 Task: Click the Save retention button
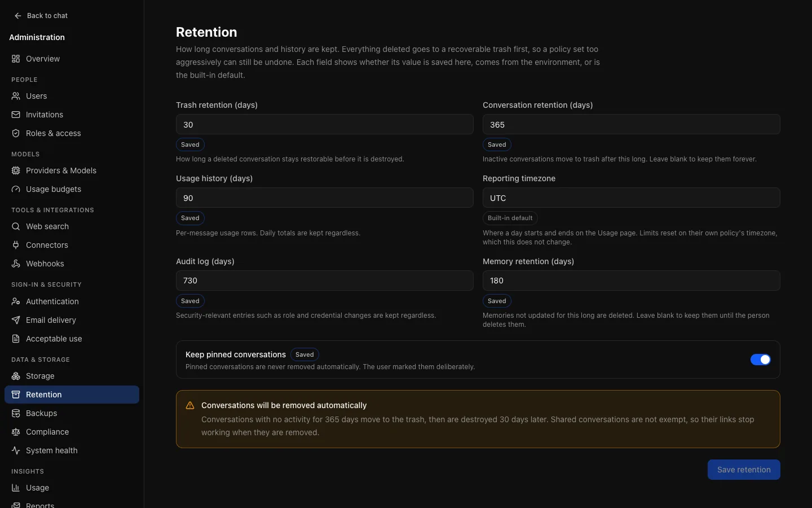(744, 470)
